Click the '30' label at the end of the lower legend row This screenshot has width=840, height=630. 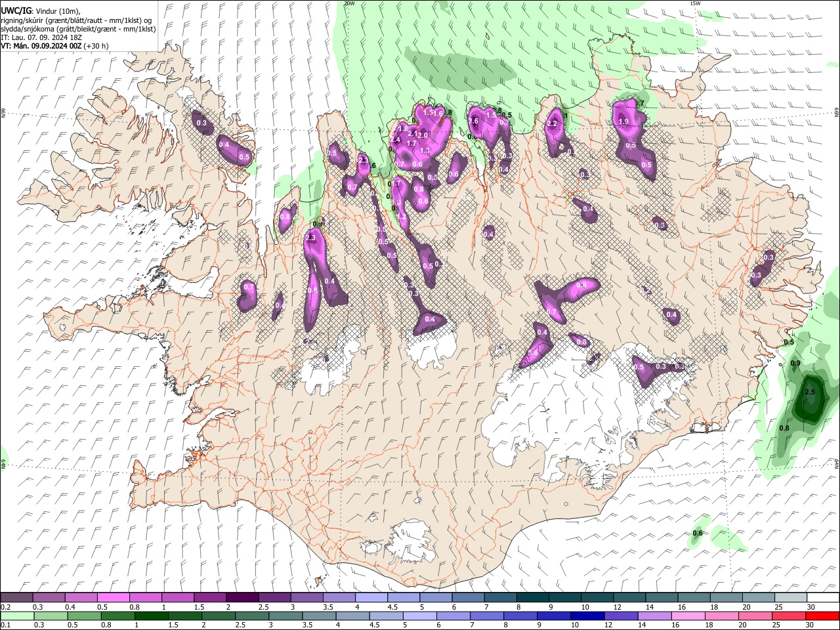(810, 625)
